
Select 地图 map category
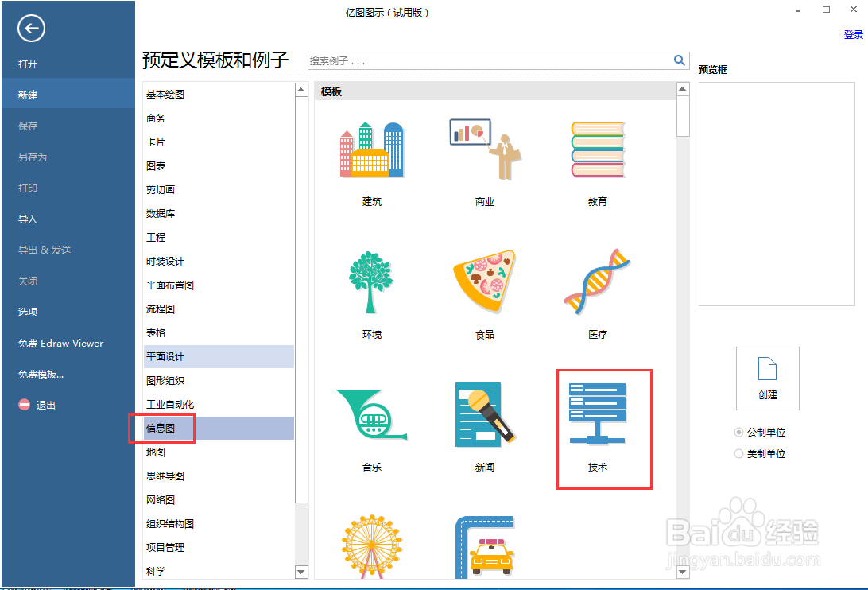click(219, 452)
